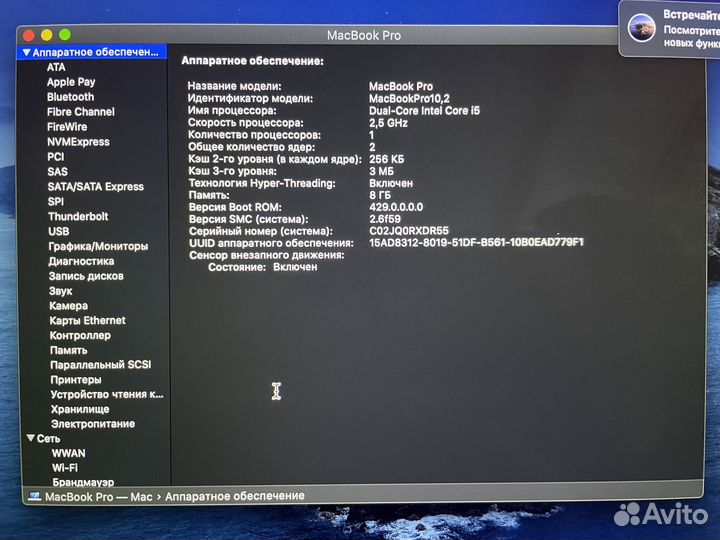
Task: Select Принтеры in the sidebar
Action: [x=76, y=380]
